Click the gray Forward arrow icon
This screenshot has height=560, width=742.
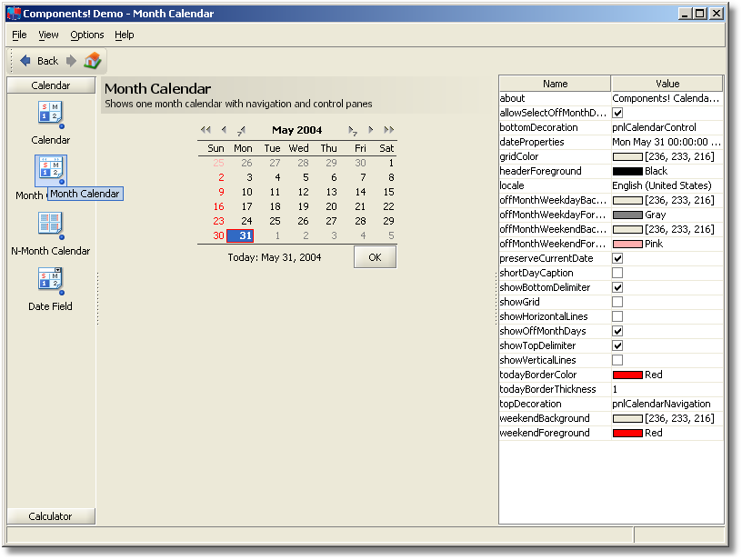pos(71,61)
